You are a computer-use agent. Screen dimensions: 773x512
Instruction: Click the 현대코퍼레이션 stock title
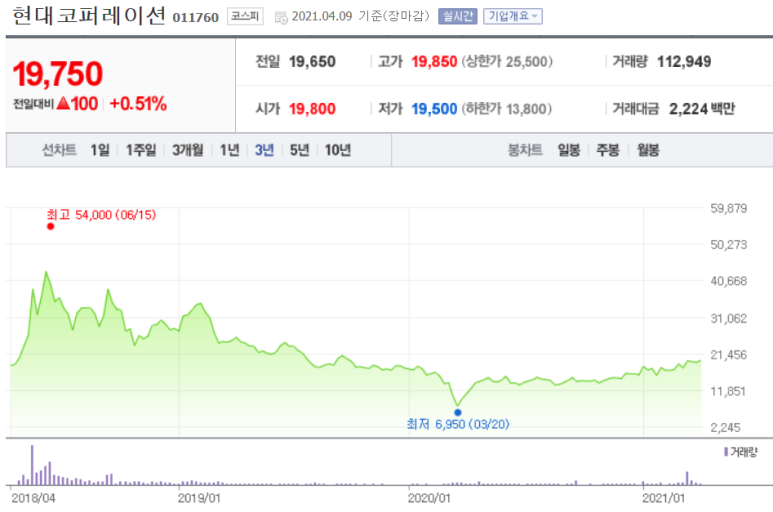pyautogui.click(x=89, y=16)
